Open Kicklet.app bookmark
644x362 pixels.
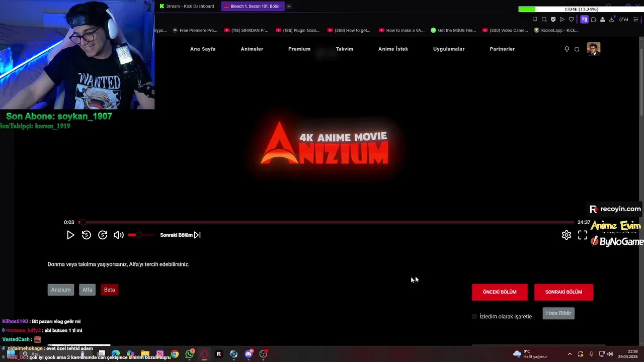click(556, 30)
